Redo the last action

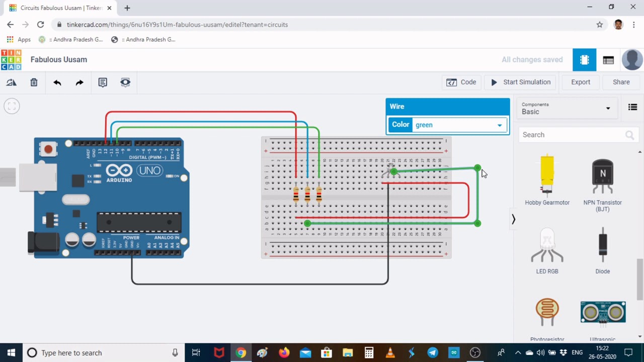(79, 82)
